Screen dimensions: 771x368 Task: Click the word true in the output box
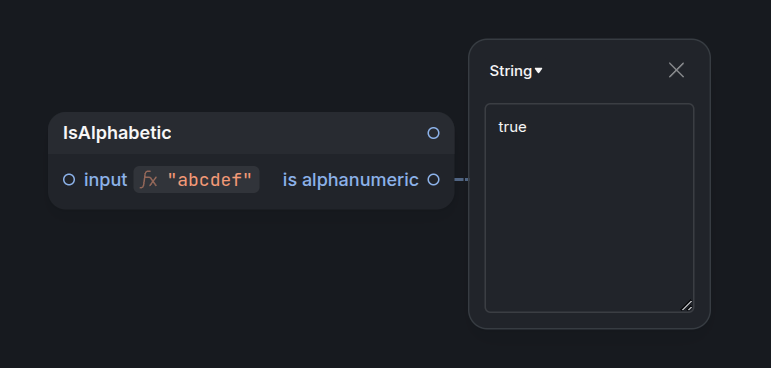pos(512,127)
